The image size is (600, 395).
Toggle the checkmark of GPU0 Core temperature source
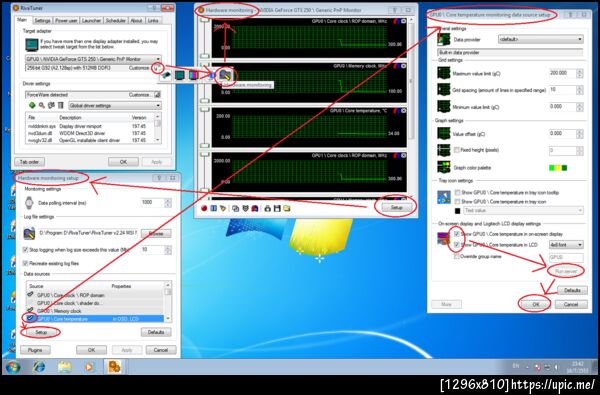point(30,318)
